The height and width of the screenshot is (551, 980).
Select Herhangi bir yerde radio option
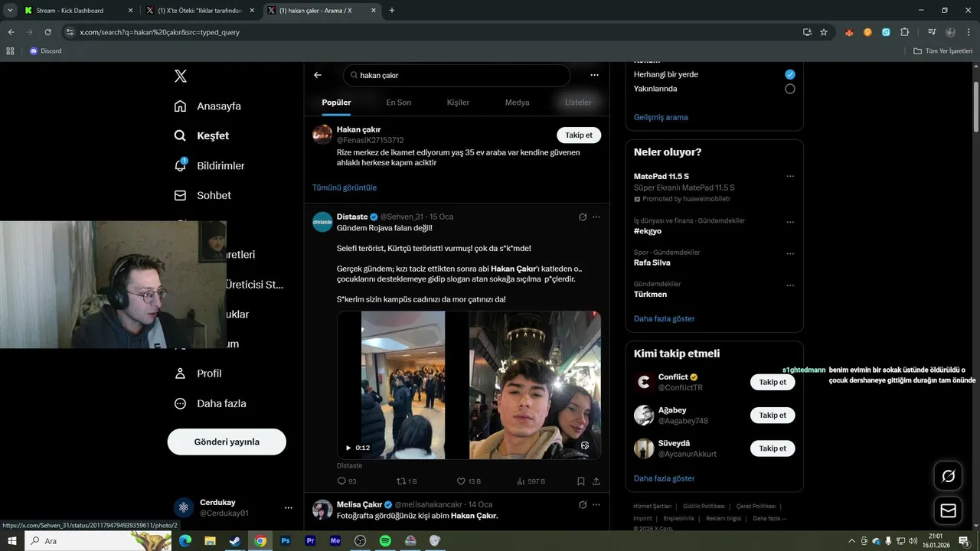pyautogui.click(x=790, y=74)
